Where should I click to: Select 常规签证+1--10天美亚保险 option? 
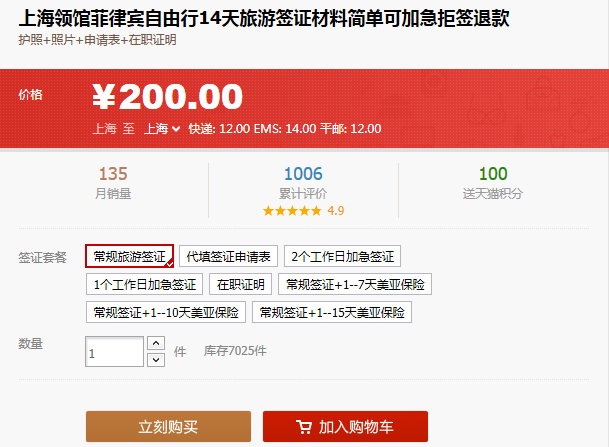pos(166,312)
